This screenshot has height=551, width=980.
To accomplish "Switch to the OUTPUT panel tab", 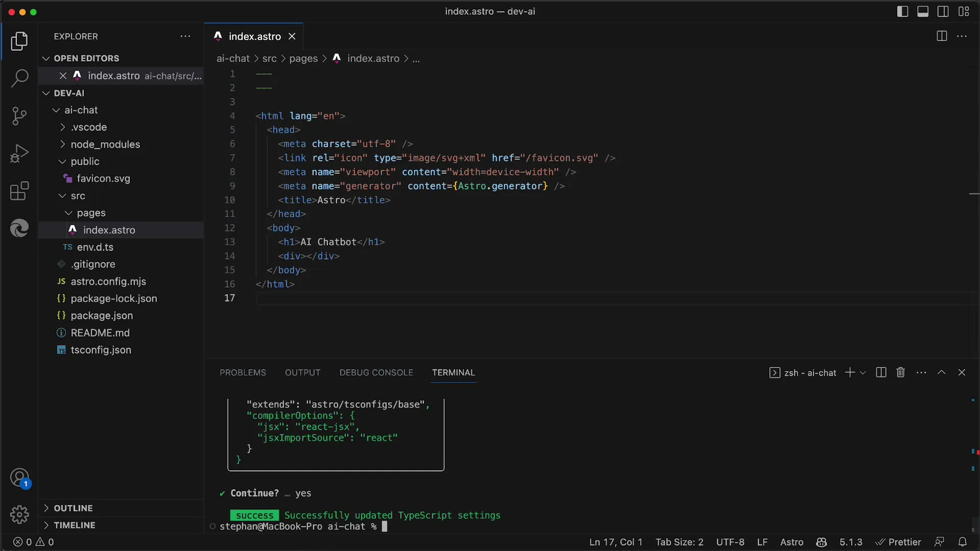I will pos(302,373).
